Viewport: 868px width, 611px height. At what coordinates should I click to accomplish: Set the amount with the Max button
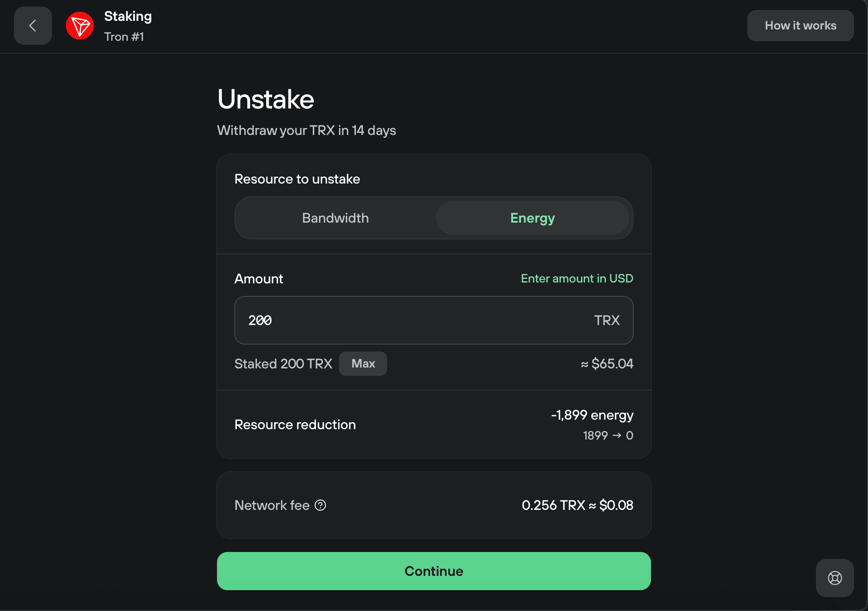pyautogui.click(x=363, y=364)
